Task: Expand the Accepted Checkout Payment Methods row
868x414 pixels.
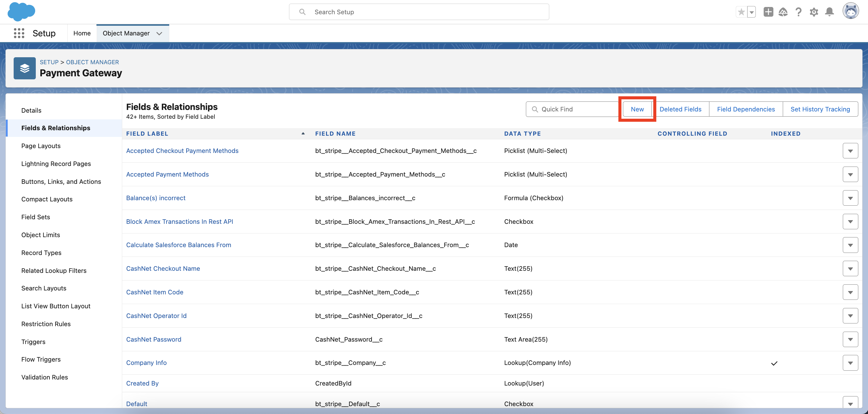Action: click(851, 150)
